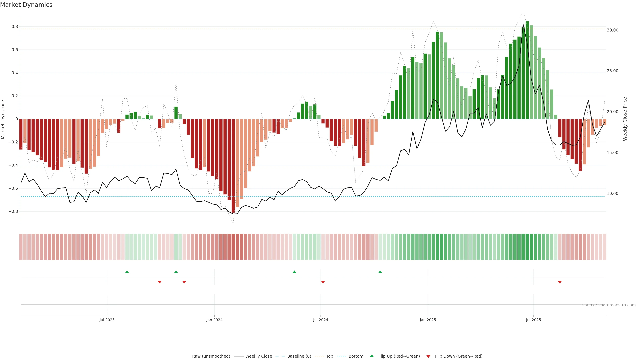Click the rightmost green flip-up triangle marker

click(380, 272)
